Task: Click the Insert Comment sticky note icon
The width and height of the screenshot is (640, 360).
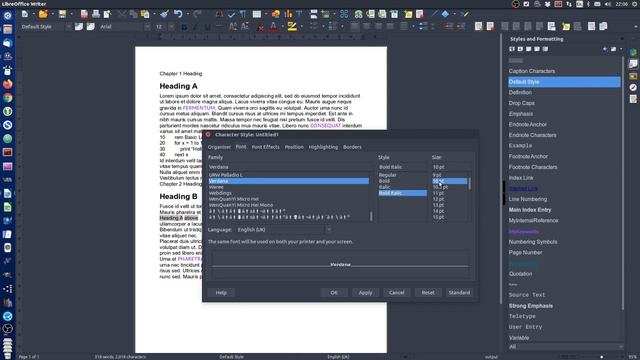Action: pos(408,14)
